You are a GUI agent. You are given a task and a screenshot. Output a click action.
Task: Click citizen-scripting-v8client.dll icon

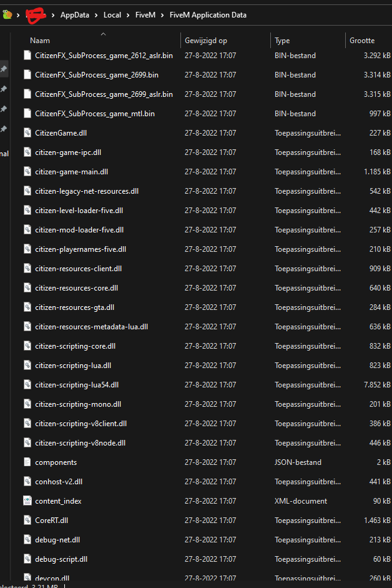coord(27,424)
